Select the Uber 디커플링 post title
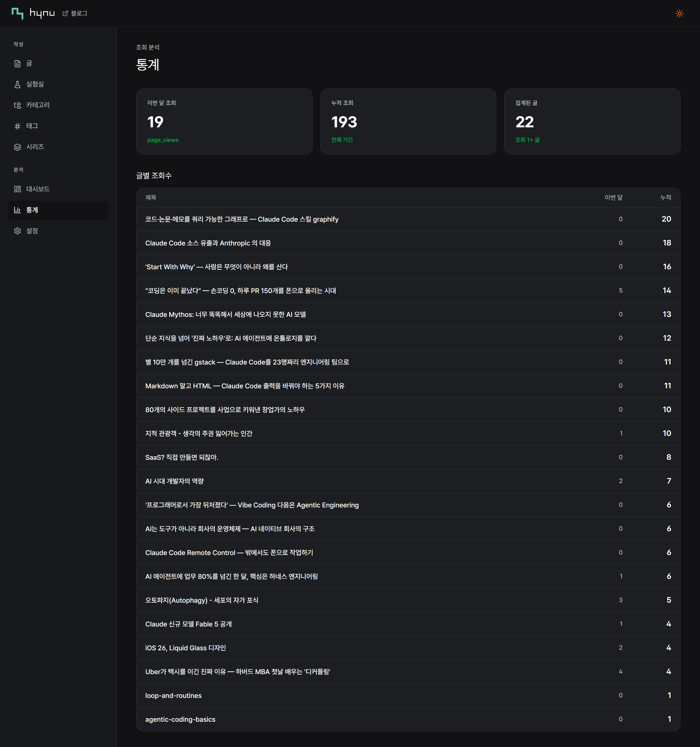Viewport: 700px width, 747px height. 238,671
